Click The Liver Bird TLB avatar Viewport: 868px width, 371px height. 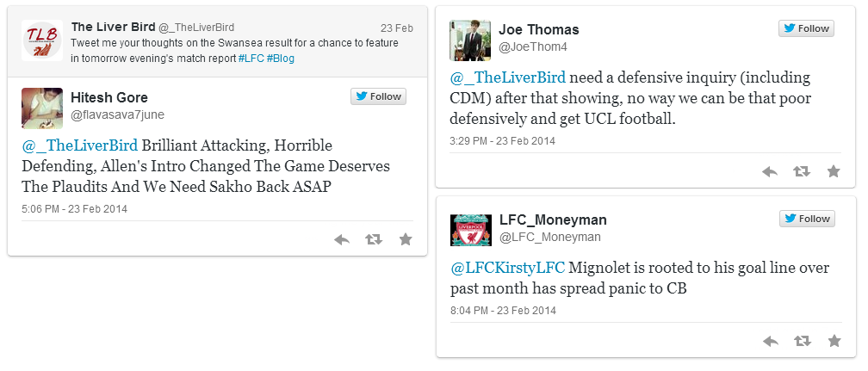coord(41,40)
